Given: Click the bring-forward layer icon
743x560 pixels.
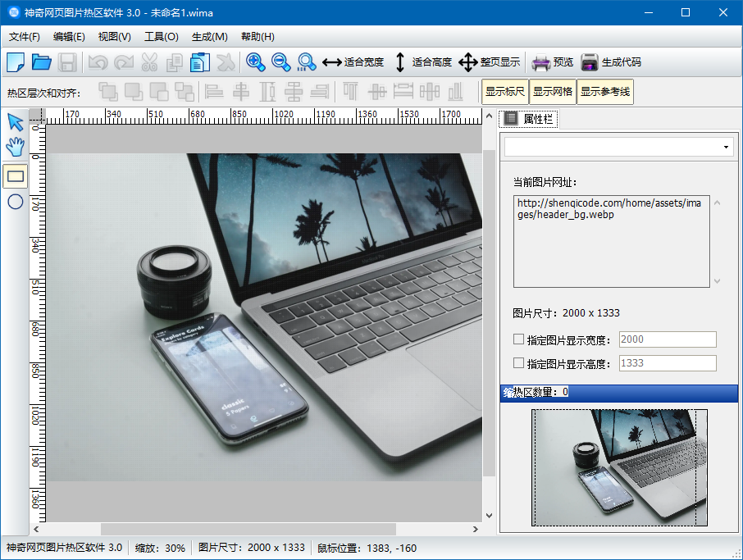Looking at the screenshot, I should [x=134, y=92].
